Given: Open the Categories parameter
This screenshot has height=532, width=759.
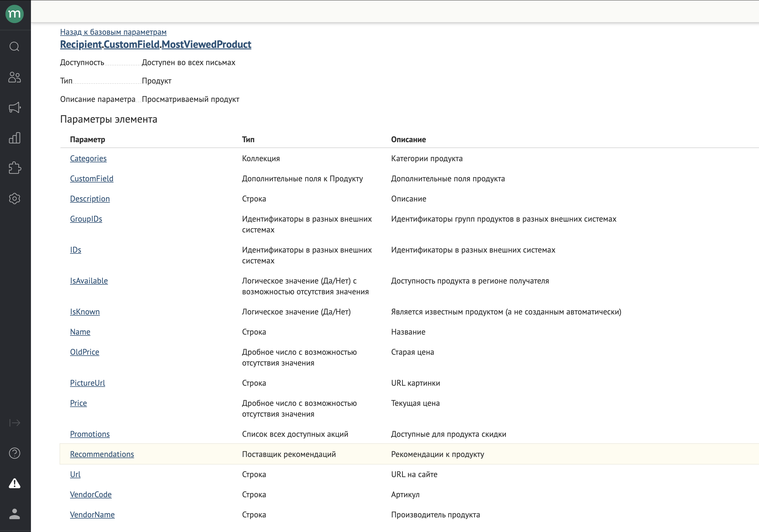Looking at the screenshot, I should [x=88, y=158].
